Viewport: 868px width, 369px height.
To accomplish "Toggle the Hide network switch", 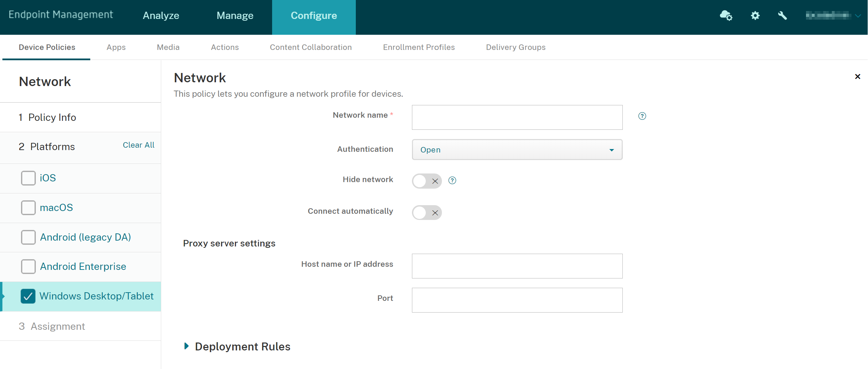I will pyautogui.click(x=427, y=181).
